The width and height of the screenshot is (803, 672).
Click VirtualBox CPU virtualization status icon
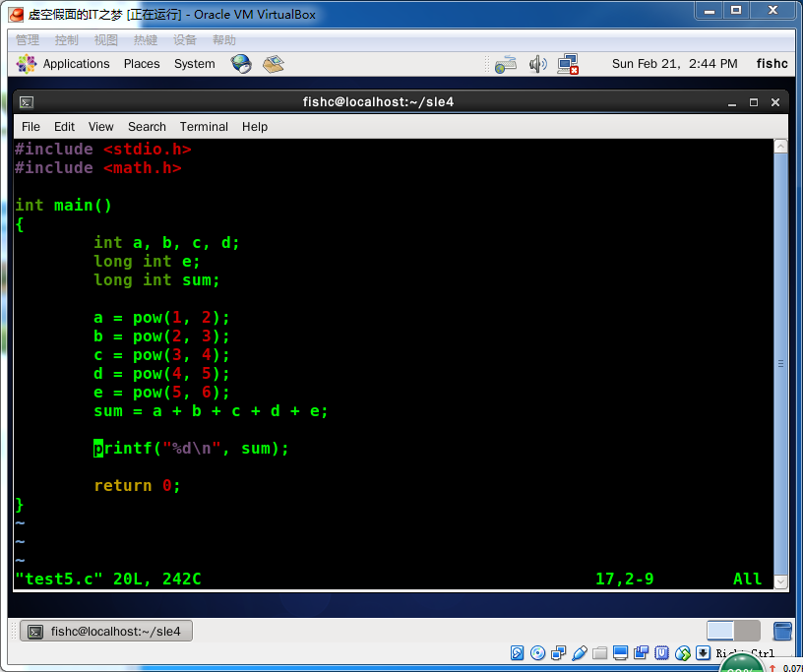(662, 653)
